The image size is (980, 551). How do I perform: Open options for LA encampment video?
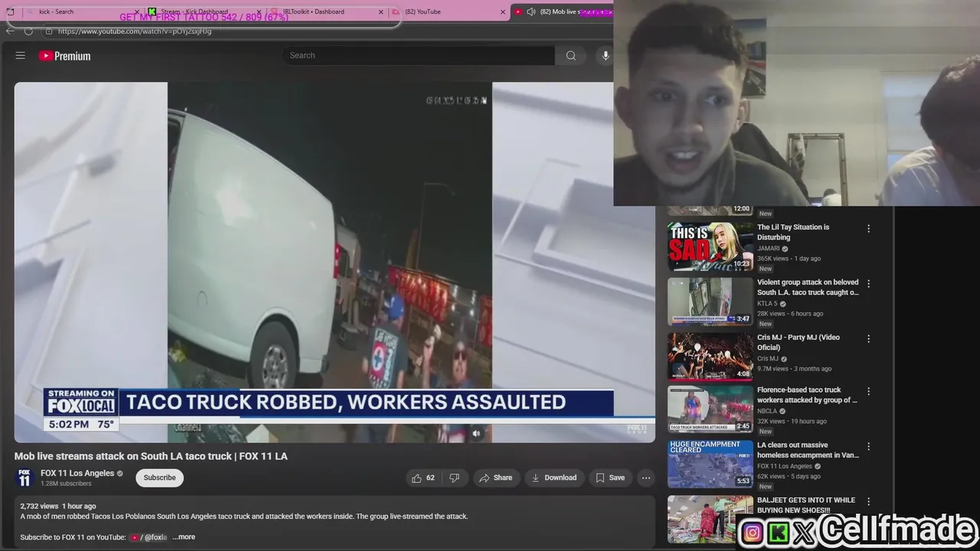click(868, 447)
